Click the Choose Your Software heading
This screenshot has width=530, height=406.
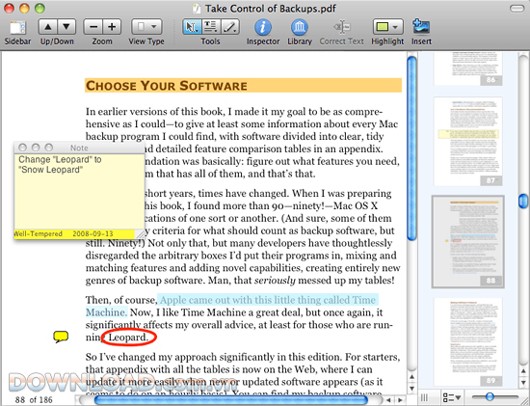166,86
